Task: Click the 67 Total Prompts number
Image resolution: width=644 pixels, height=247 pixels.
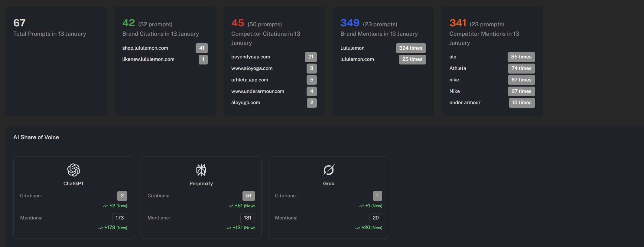Action: tap(19, 23)
